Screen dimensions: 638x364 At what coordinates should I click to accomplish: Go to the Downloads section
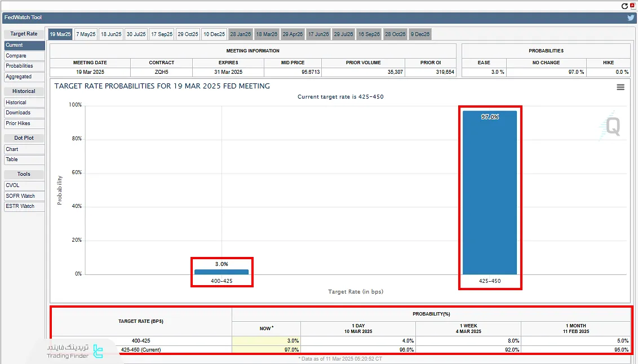[24, 113]
